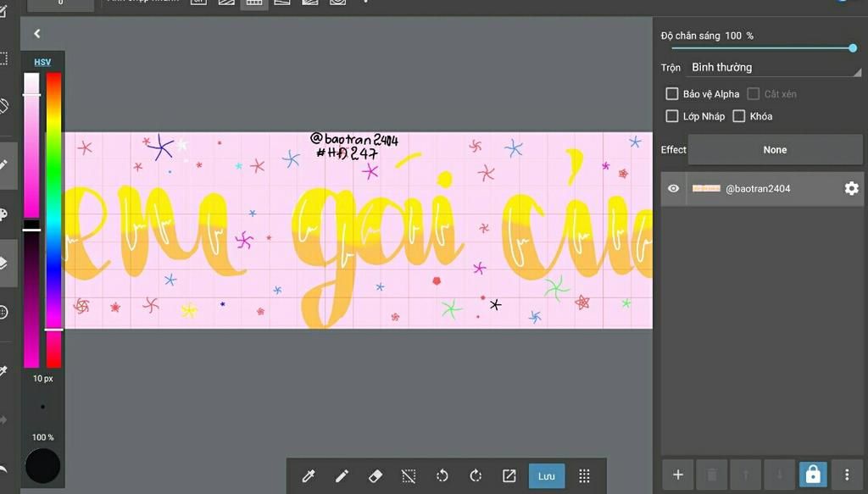This screenshot has width=868, height=494.
Task: Activate the parallel lines snap icon
Action: tap(226, 3)
